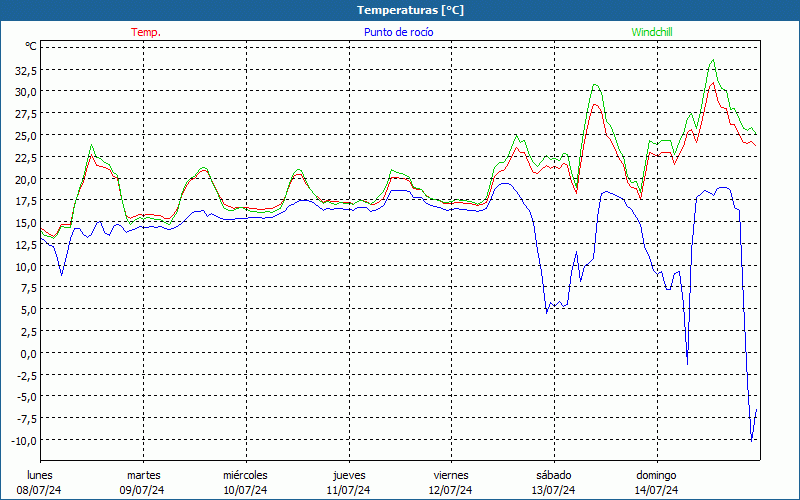Click the miércoles day label
This screenshot has height=500, width=800.
tap(245, 475)
